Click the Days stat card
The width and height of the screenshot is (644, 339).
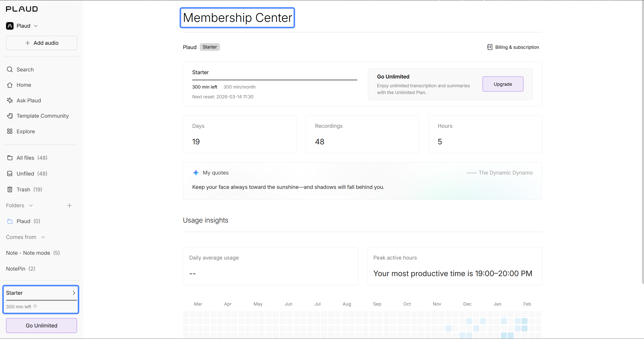point(240,134)
